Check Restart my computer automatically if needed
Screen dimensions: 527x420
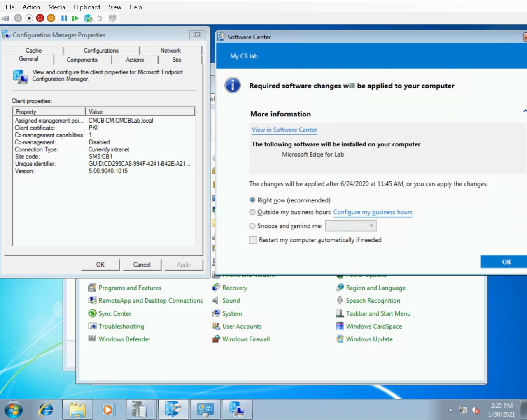[253, 240]
